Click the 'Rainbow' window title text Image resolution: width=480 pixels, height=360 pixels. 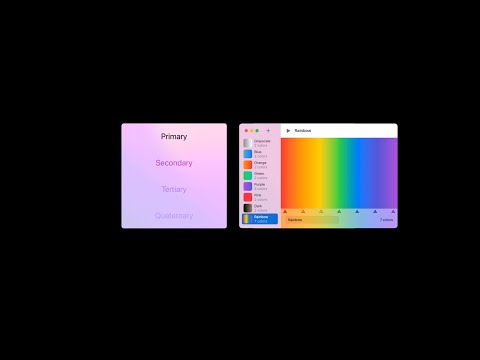pos(303,131)
